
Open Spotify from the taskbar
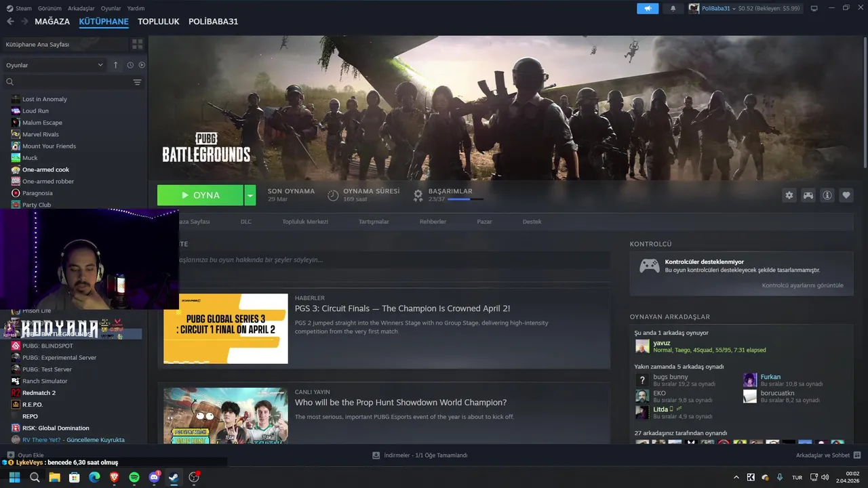click(x=134, y=477)
